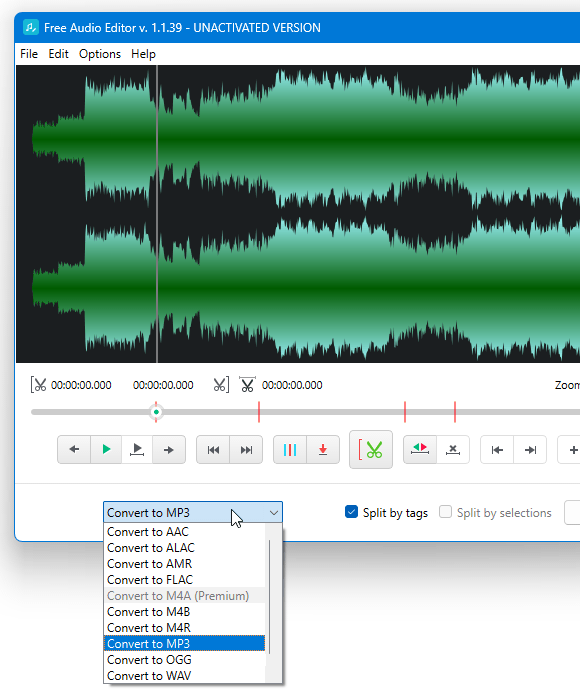Click the red download arrow icon
The height and width of the screenshot is (696, 580).
[x=323, y=450]
